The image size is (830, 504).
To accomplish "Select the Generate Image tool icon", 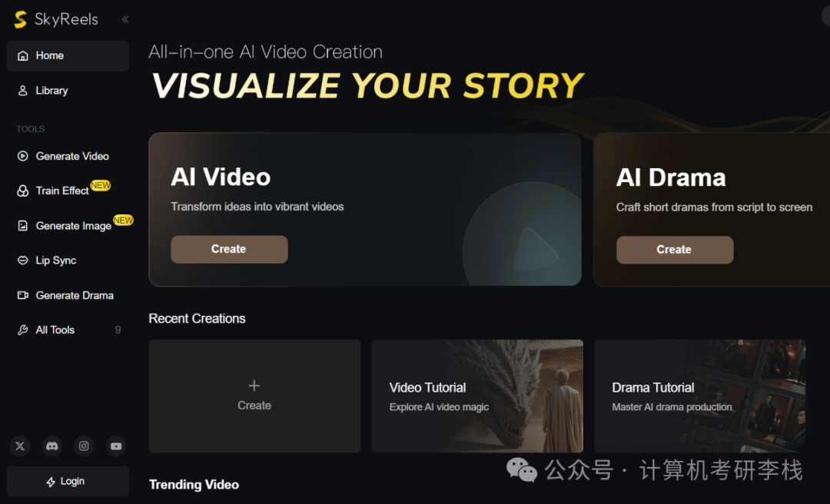I will click(x=22, y=226).
